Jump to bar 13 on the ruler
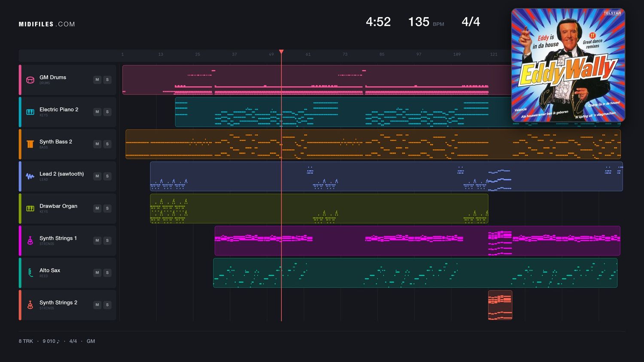The width and height of the screenshot is (644, 362). [x=161, y=54]
